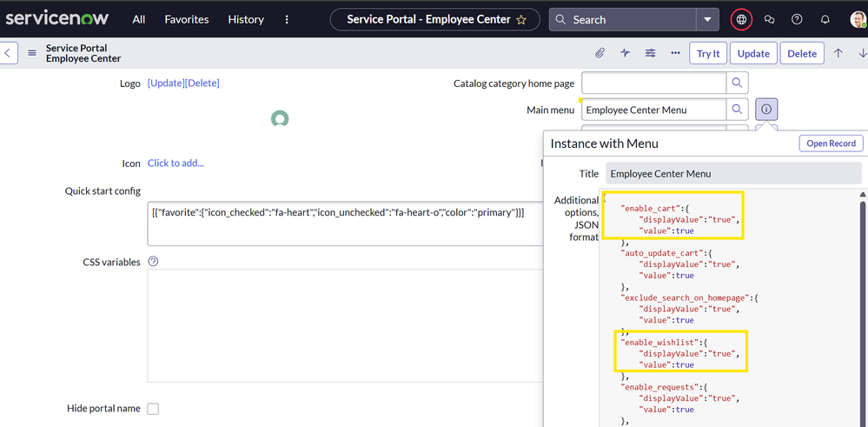Click the Quick start config text area
868x427 pixels.
tap(345, 224)
